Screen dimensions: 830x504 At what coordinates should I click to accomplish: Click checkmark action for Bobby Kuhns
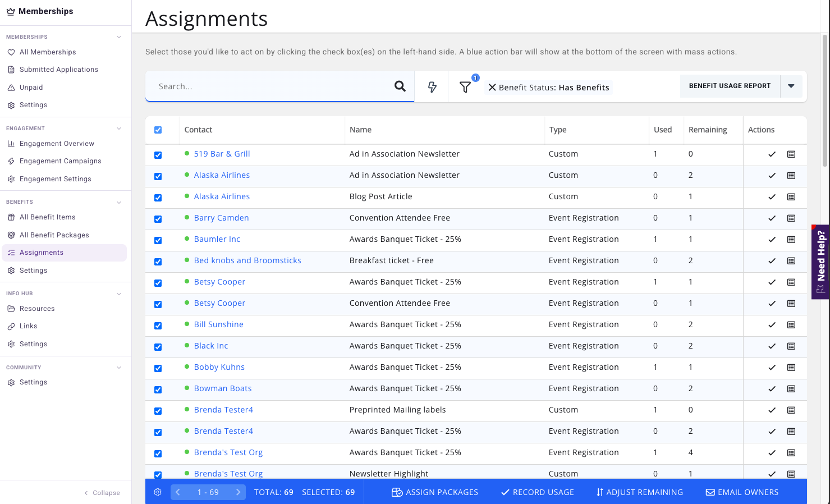pyautogui.click(x=772, y=368)
